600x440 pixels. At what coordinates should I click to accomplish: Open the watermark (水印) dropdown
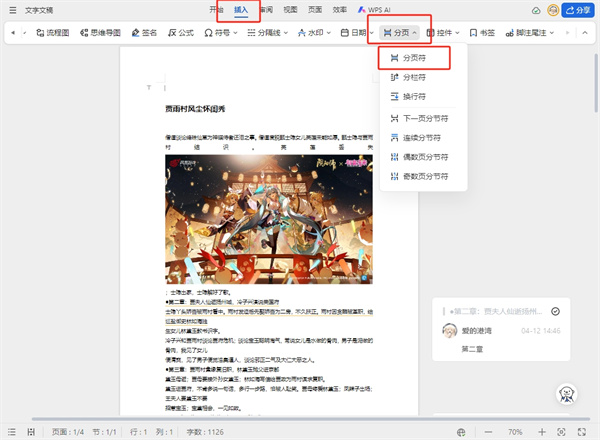tap(314, 33)
